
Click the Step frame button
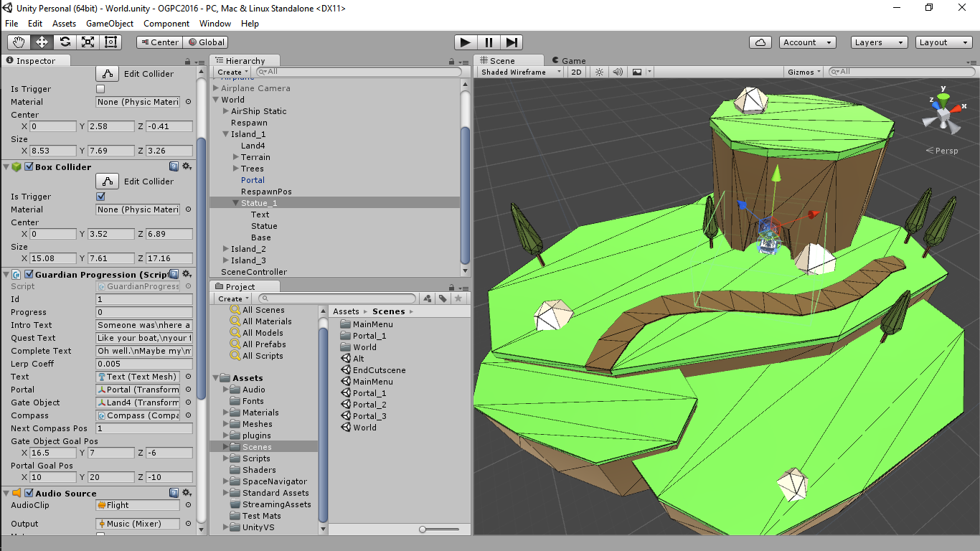pos(512,42)
